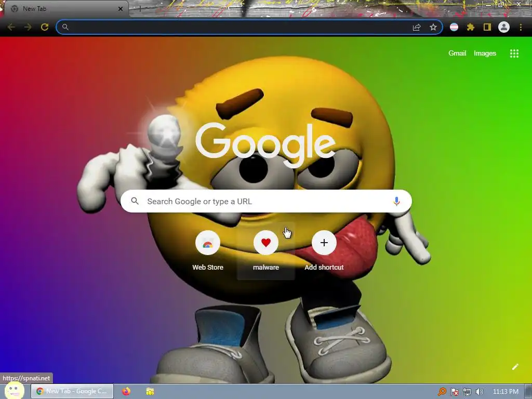The height and width of the screenshot is (399, 532).
Task: Open the striped flag extension icon
Action: click(454, 27)
